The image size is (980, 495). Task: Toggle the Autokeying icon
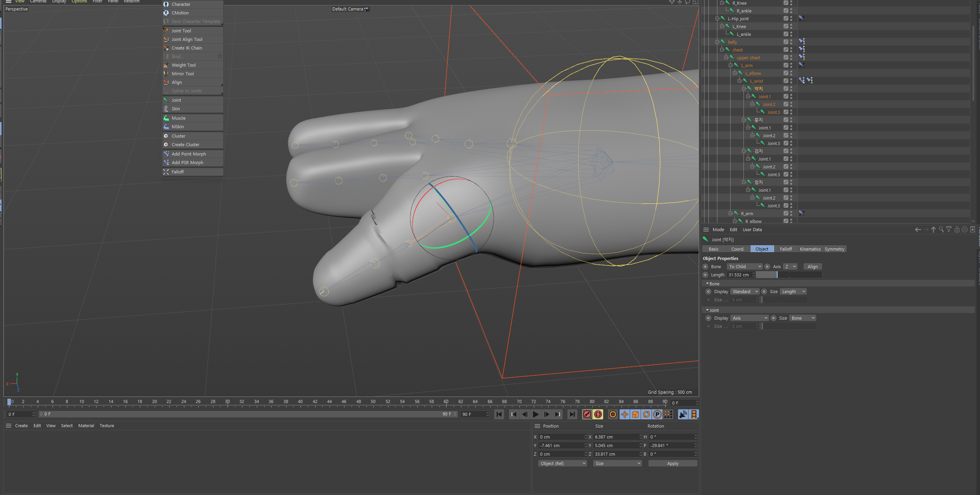pyautogui.click(x=598, y=414)
